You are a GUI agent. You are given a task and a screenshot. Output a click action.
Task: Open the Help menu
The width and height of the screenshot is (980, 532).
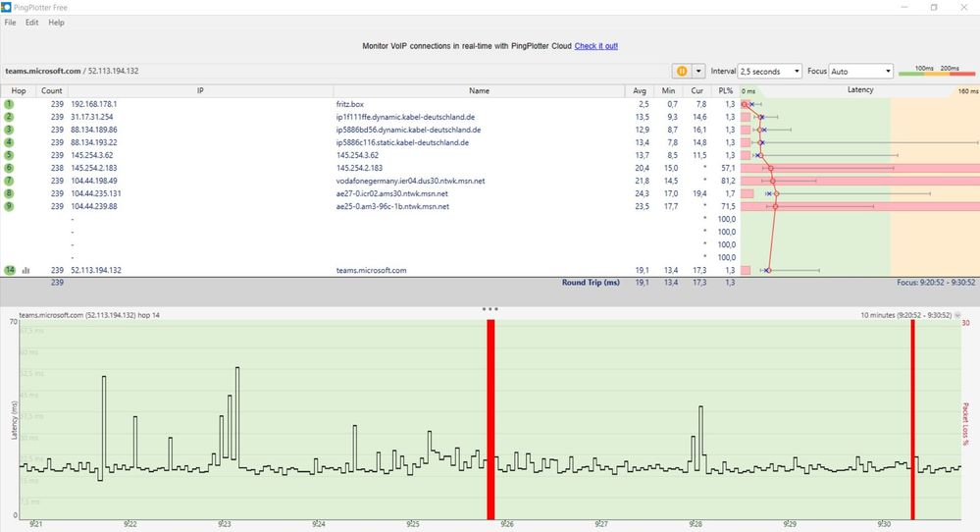click(x=56, y=23)
